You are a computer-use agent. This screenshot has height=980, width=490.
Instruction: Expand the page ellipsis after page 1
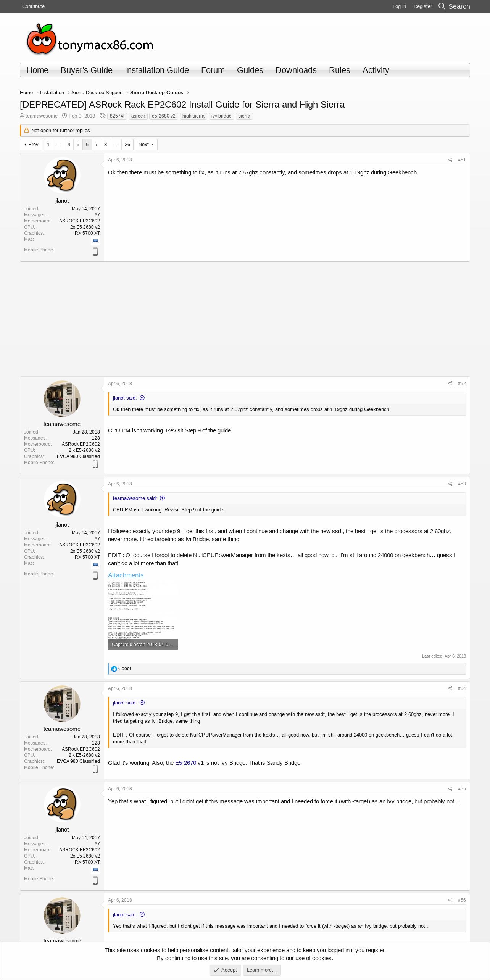tap(58, 145)
